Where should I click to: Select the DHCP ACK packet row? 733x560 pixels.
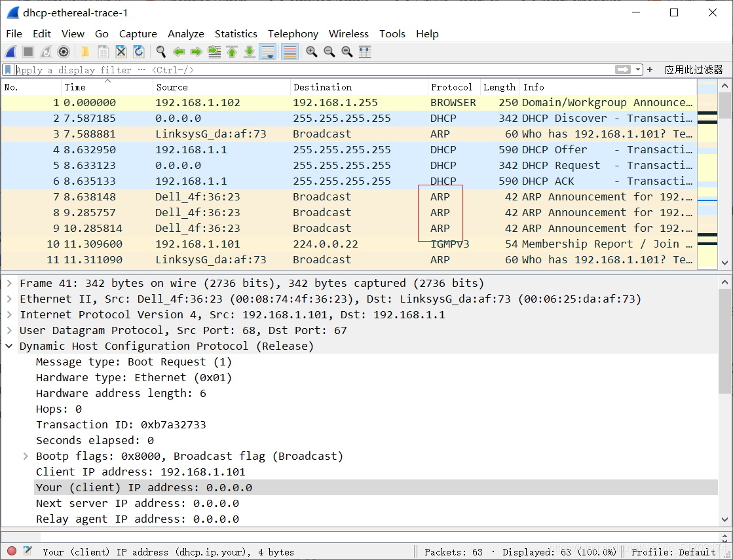tap(348, 181)
